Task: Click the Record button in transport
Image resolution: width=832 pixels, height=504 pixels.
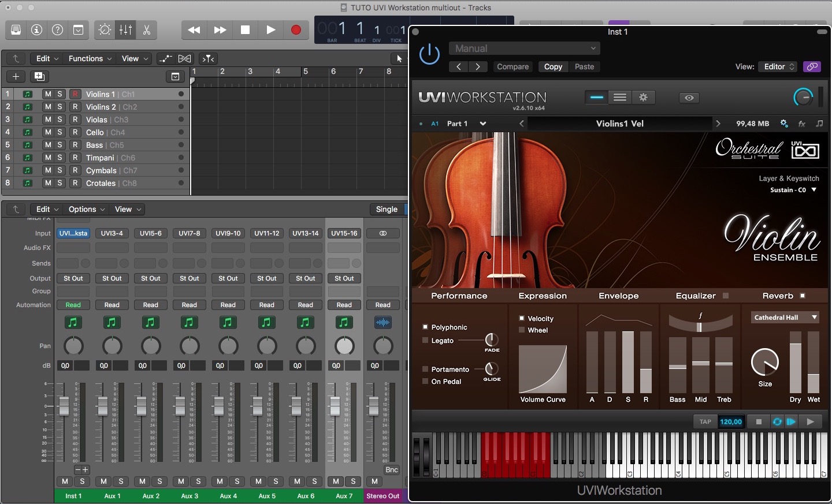Action: pyautogui.click(x=296, y=30)
